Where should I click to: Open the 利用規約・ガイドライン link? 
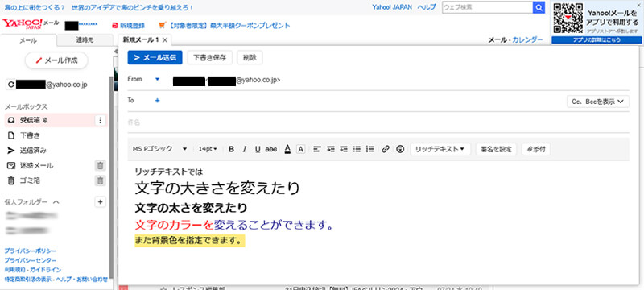tap(32, 270)
